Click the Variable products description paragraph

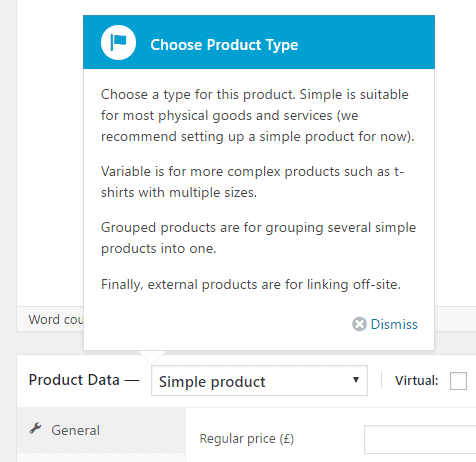[252, 182]
